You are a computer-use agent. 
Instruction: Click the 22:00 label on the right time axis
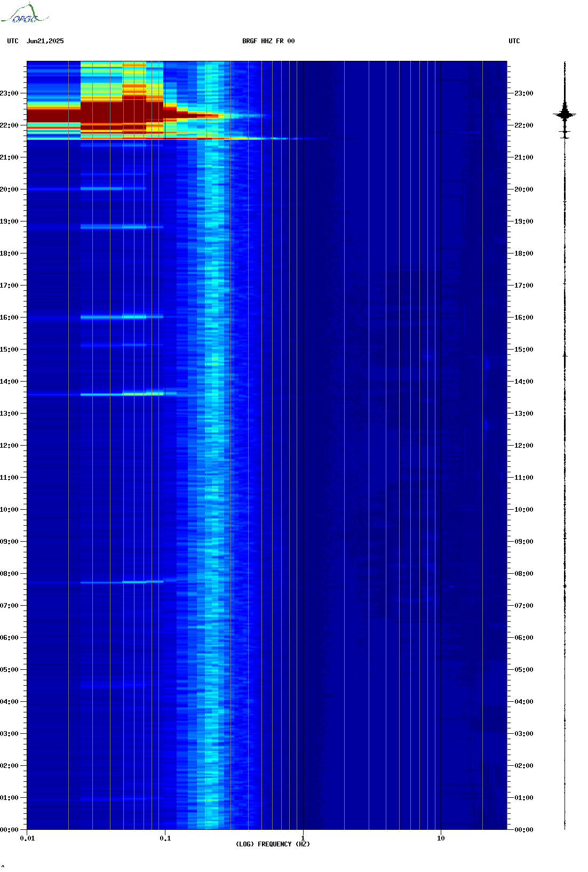[523, 125]
